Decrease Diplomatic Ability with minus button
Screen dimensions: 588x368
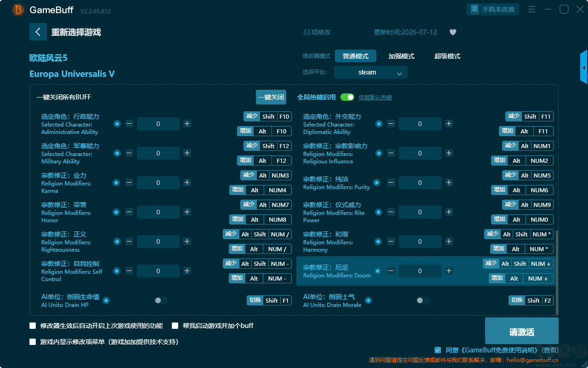(391, 124)
